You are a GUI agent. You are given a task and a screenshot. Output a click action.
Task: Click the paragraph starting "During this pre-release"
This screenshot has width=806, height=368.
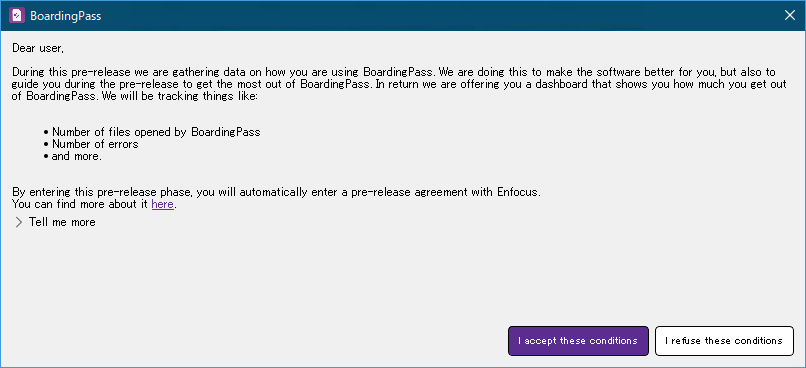[399, 84]
